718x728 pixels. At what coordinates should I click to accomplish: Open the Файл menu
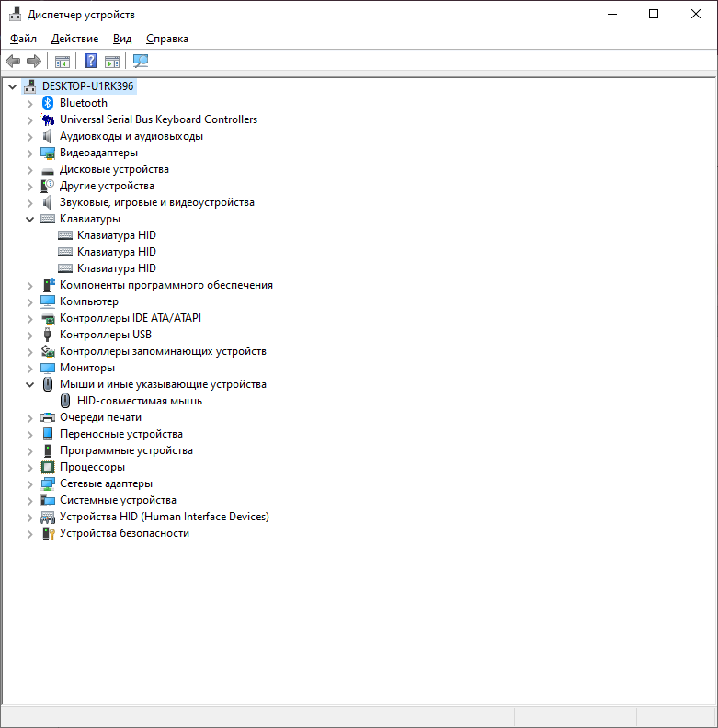[23, 39]
